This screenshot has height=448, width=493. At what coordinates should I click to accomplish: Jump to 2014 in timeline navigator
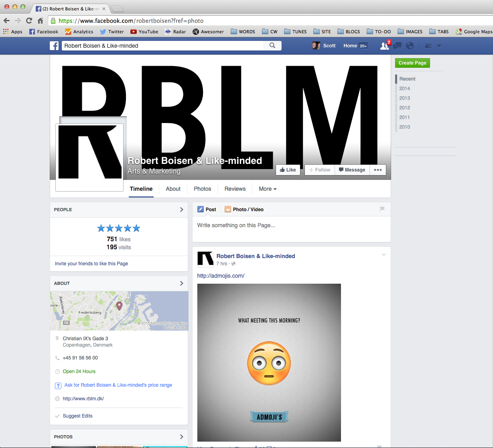[x=404, y=89]
